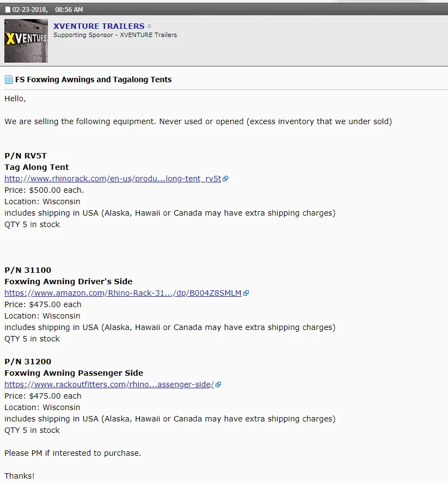This screenshot has width=448, height=483.
Task: Click the 'Foxwing Awning Passenger Side' heading
Action: 74,373
